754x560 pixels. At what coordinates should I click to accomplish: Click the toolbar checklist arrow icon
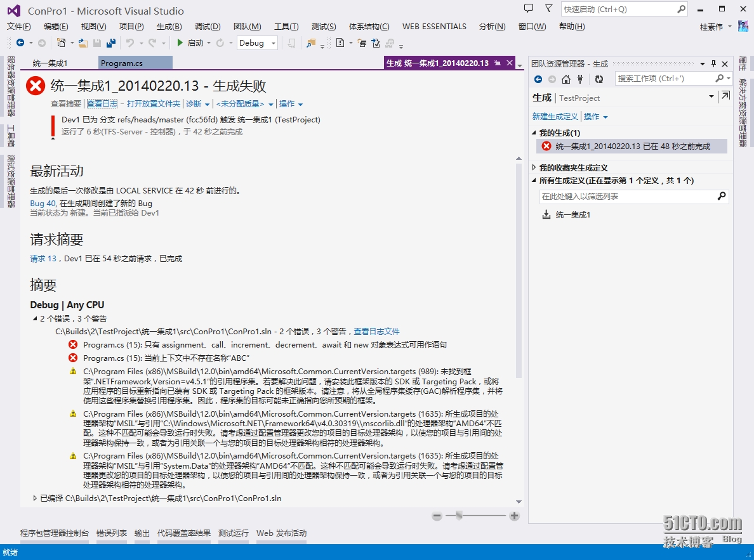pyautogui.click(x=376, y=42)
